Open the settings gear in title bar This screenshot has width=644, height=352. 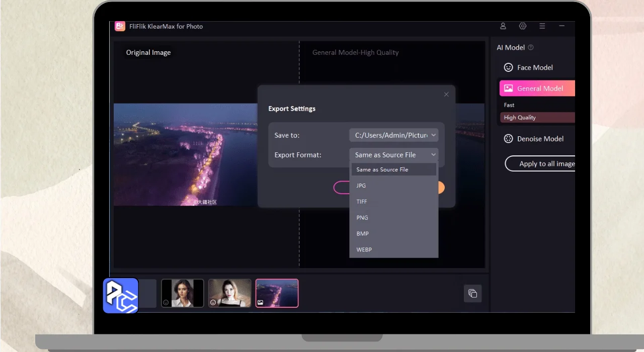click(522, 26)
